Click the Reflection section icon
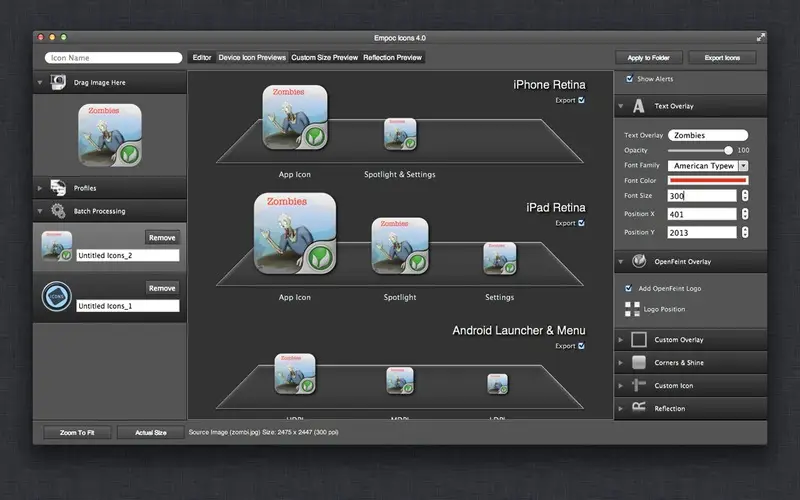The width and height of the screenshot is (800, 500). coord(639,408)
